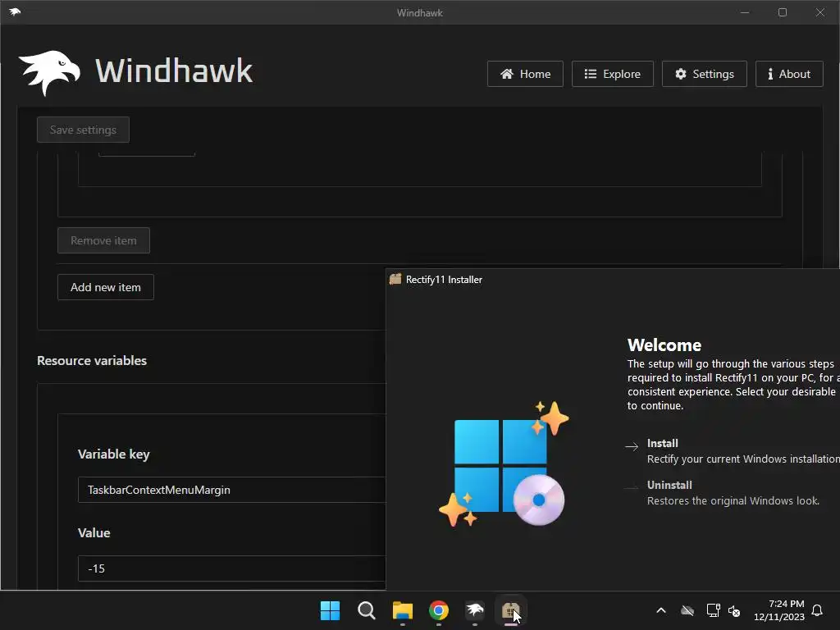The image size is (840, 630).
Task: Click the Rectify11 Installer taskbar icon
Action: point(511,610)
